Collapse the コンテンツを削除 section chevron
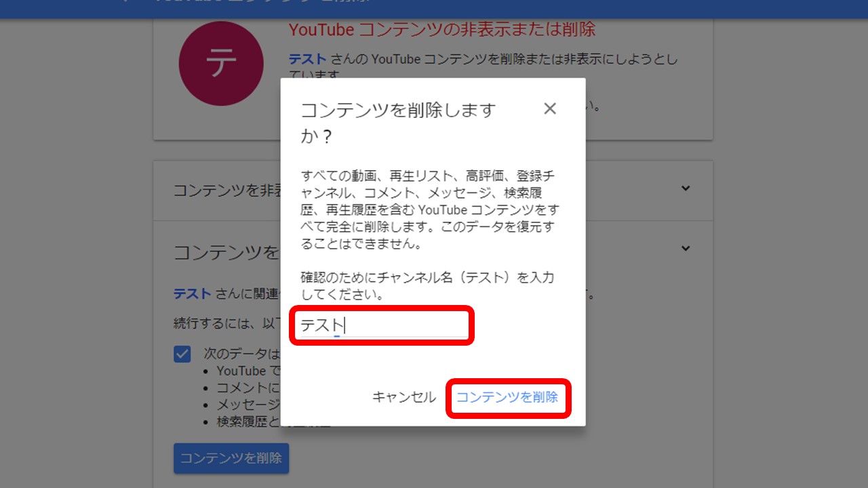868x488 pixels. (x=686, y=248)
